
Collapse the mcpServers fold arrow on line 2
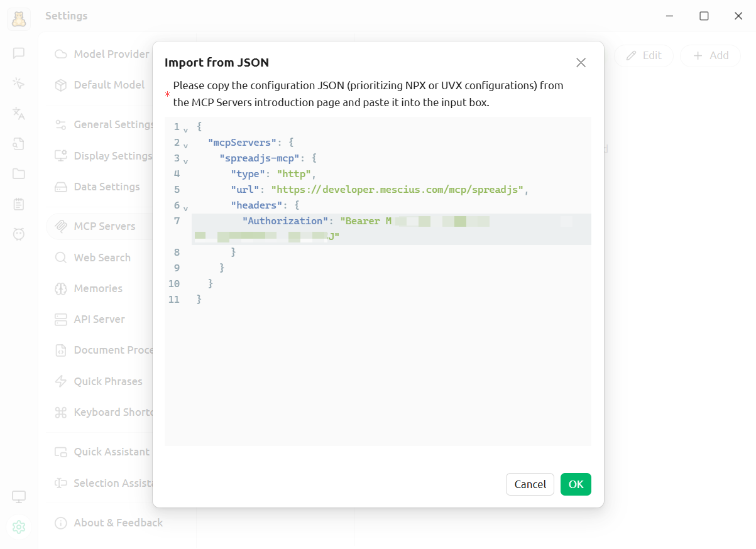click(186, 145)
